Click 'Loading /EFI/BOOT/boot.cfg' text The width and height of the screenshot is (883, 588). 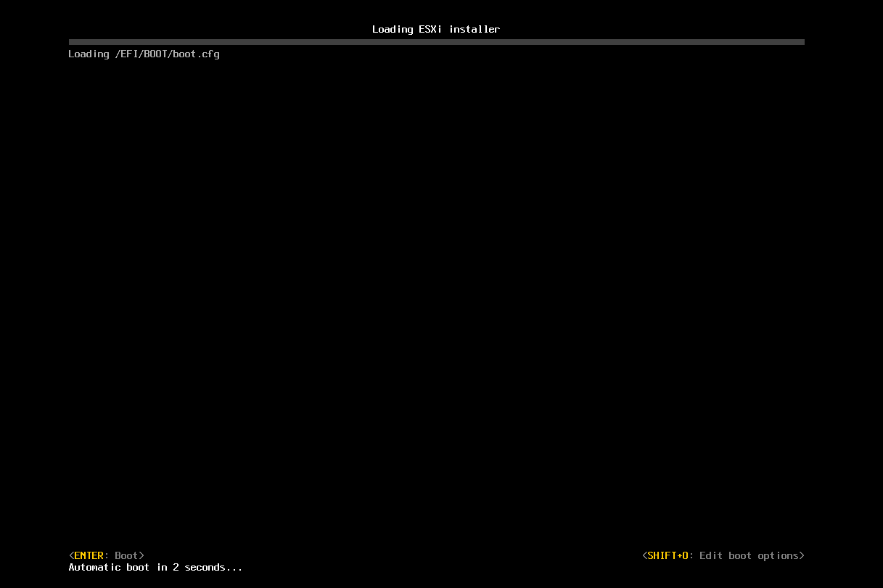(144, 54)
